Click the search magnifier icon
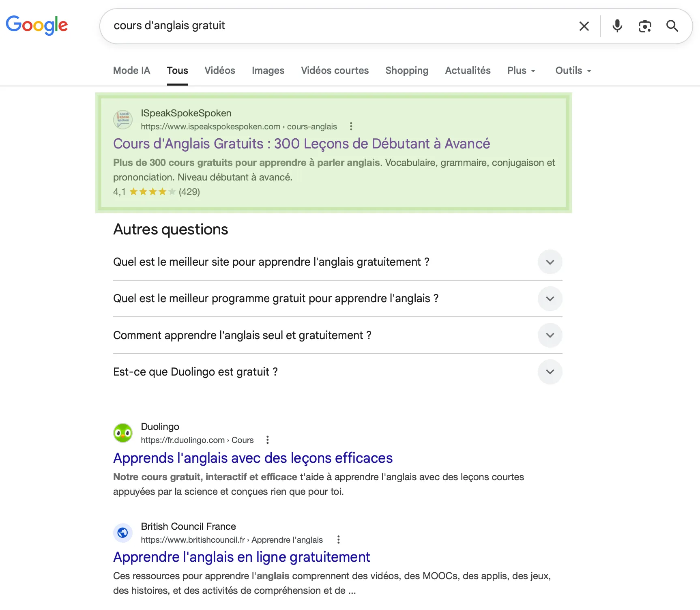Viewport: 700px width, 610px height. (672, 26)
